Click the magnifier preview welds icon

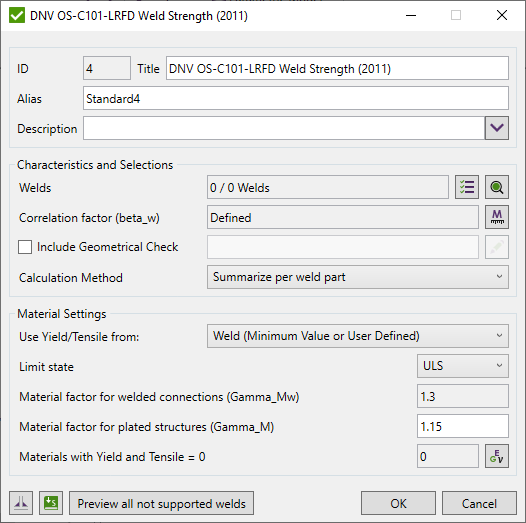496,187
